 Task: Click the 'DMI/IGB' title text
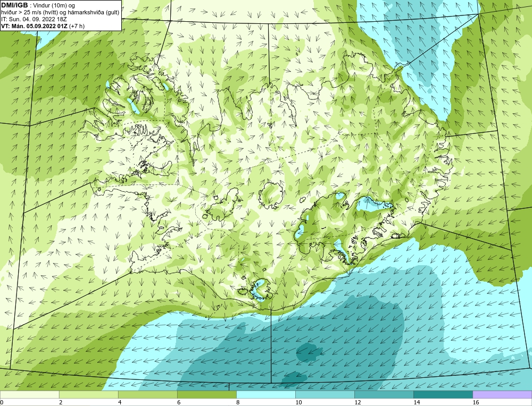[x=14, y=5]
